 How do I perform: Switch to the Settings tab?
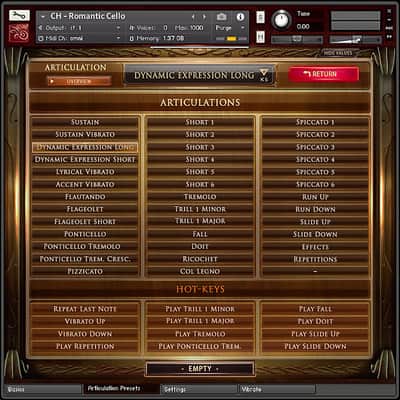[x=199, y=389]
